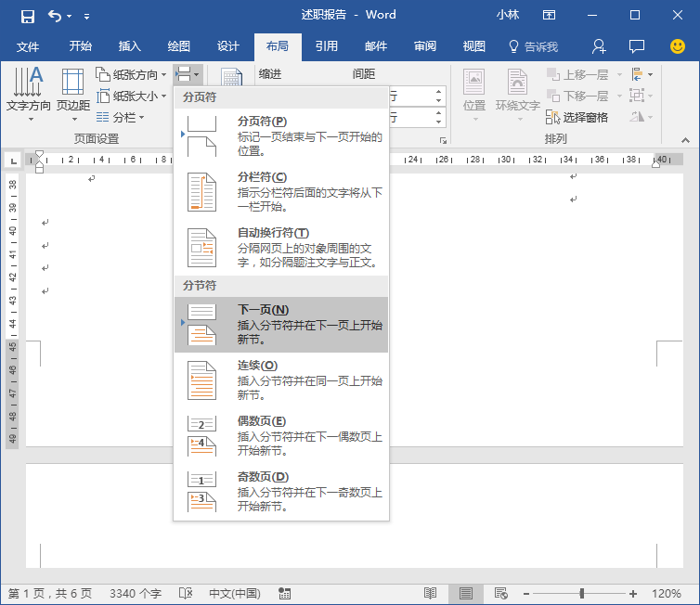Click page count '第 1 页, 共 6 页'
The image size is (700, 605).
50,593
